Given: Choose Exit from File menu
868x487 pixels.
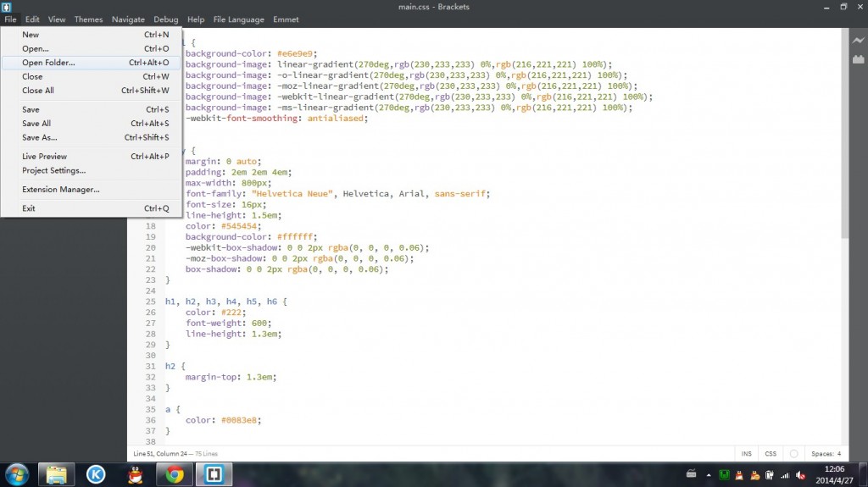Looking at the screenshot, I should (91, 208).
